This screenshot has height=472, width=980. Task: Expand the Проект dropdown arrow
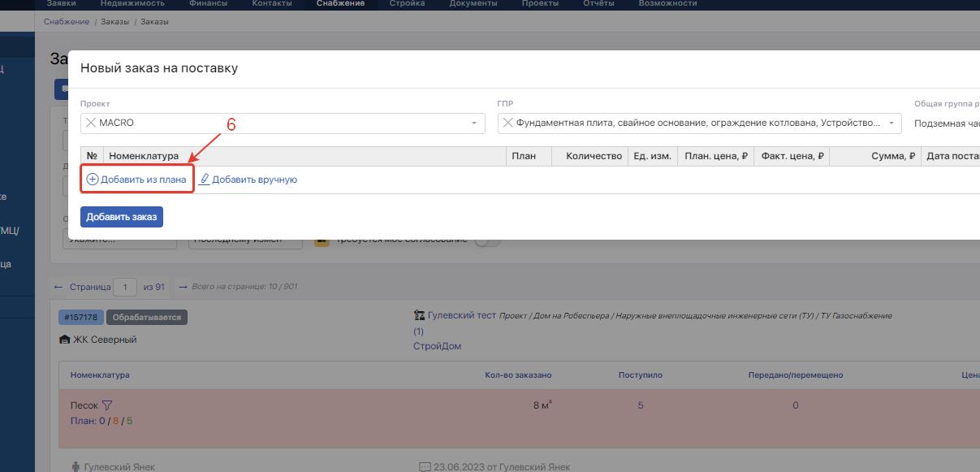click(x=474, y=123)
